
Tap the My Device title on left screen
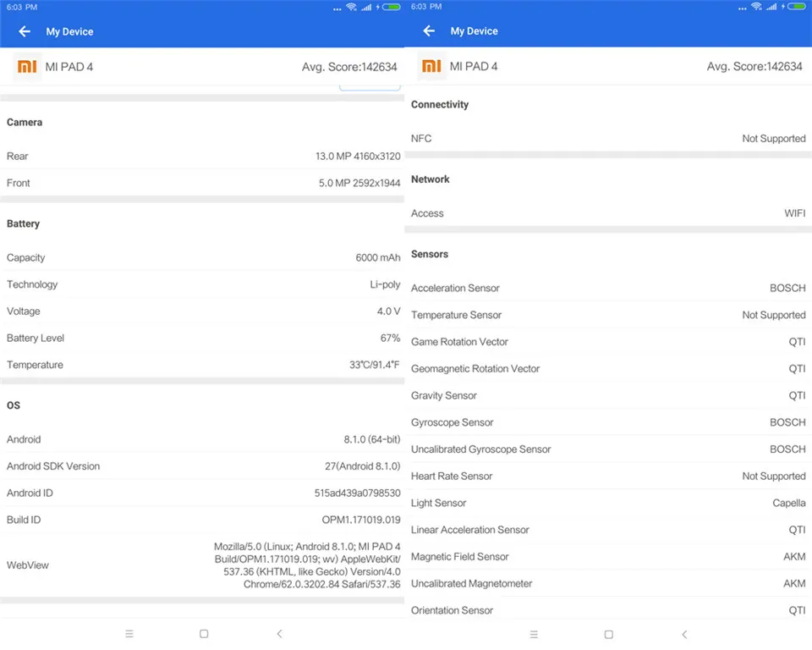pos(70,31)
